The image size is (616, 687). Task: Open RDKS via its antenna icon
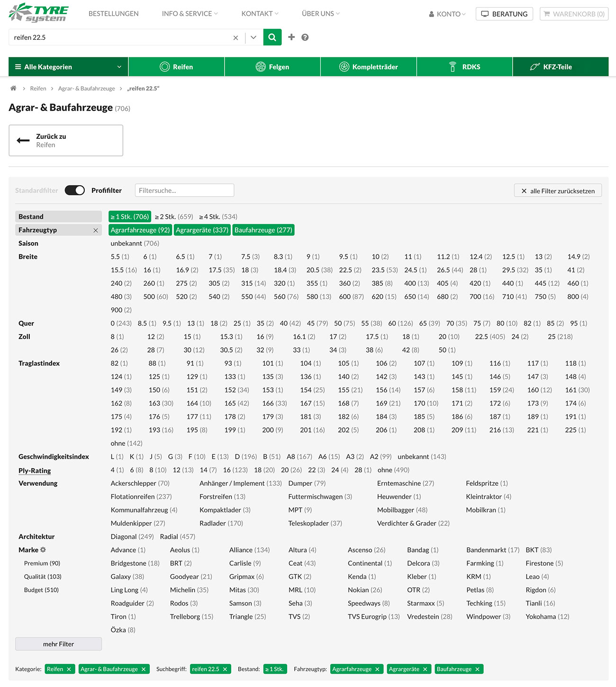click(x=453, y=66)
